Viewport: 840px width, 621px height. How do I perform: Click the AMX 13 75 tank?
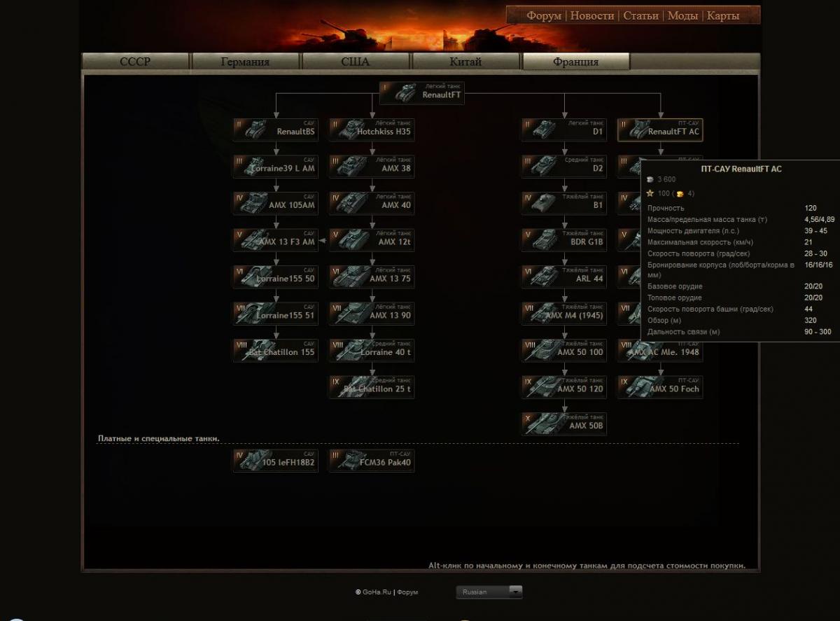[372, 277]
